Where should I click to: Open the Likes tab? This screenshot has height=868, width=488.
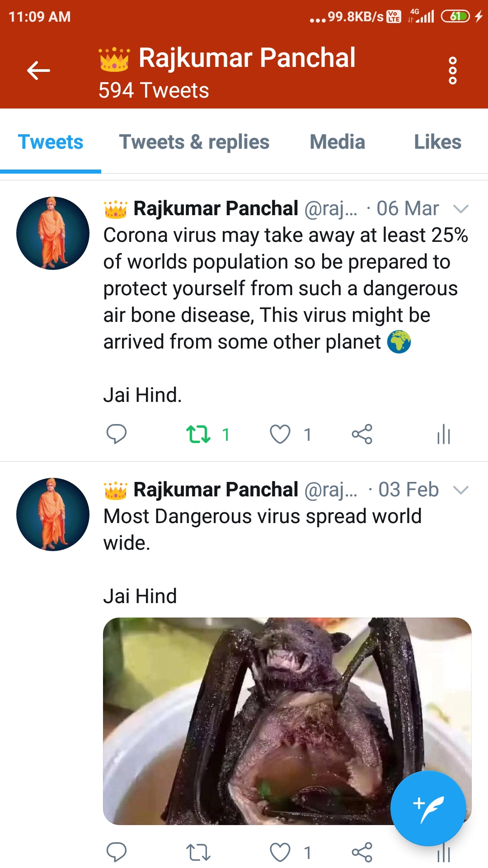(x=438, y=142)
